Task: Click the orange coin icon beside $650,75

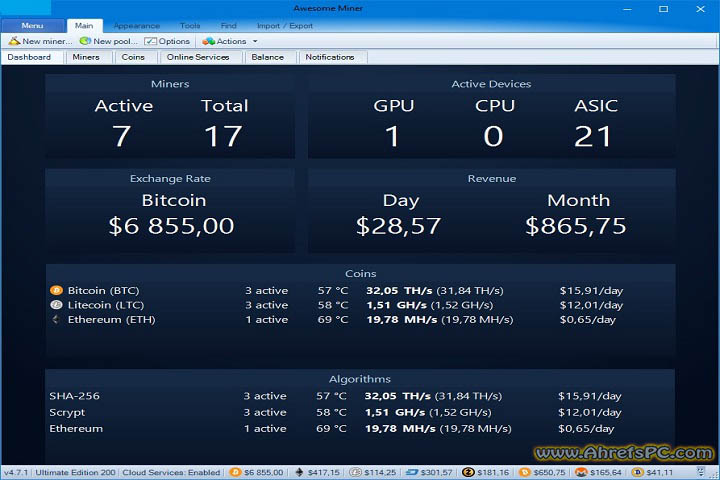Action: pyautogui.click(x=524, y=472)
